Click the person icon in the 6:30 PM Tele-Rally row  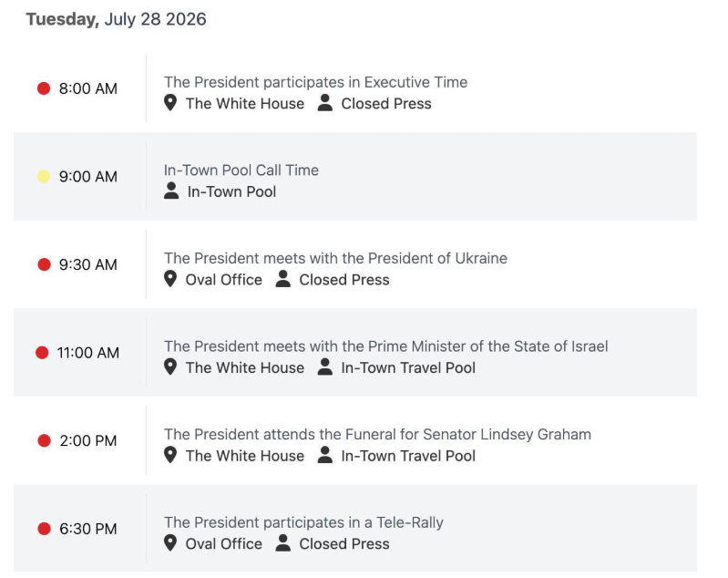[282, 542]
